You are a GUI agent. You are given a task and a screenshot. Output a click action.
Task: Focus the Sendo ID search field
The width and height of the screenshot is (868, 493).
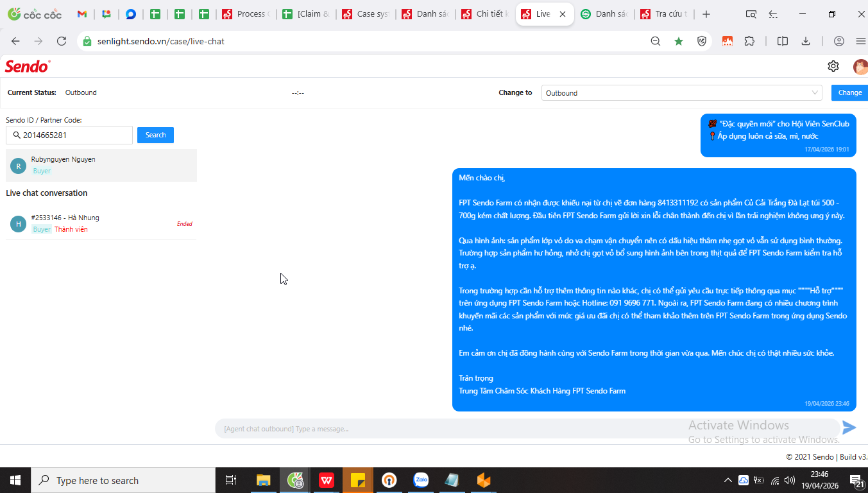(69, 135)
